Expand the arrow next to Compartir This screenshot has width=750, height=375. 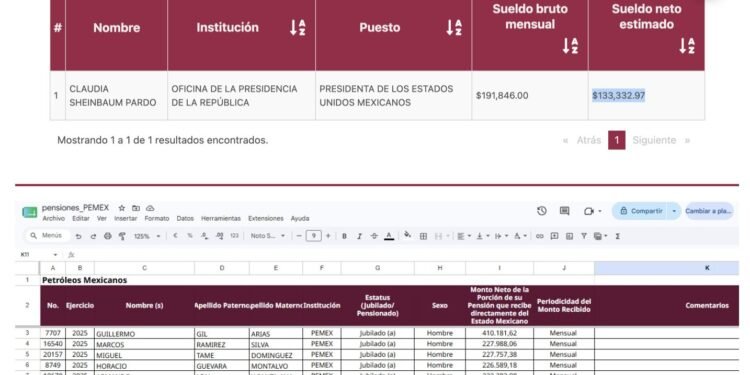click(674, 211)
